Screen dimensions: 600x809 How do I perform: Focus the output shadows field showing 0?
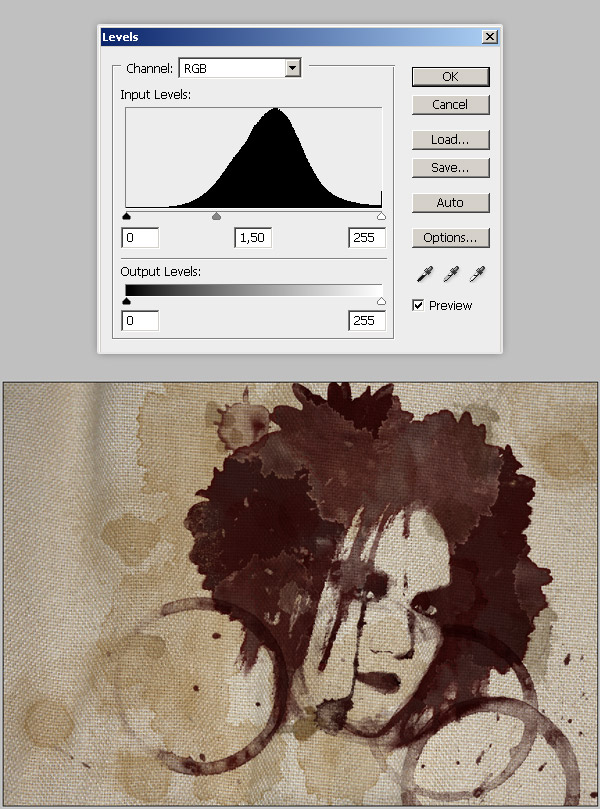coord(140,321)
